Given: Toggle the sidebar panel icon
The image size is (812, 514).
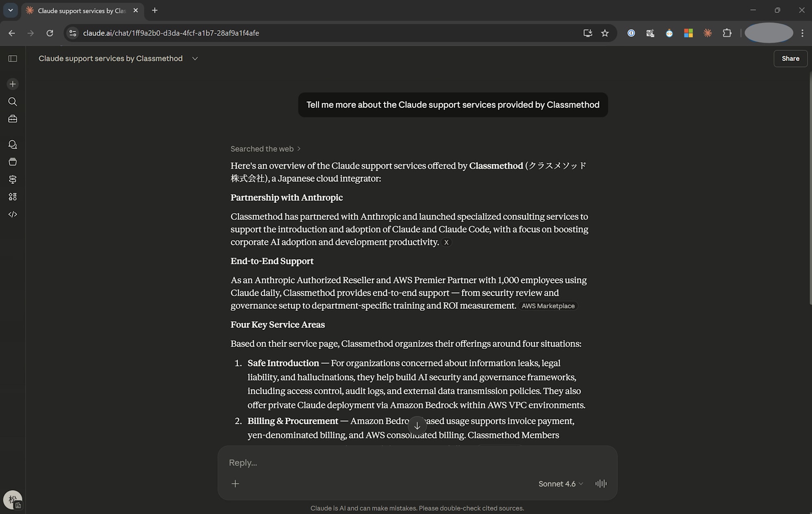Looking at the screenshot, I should [x=13, y=59].
